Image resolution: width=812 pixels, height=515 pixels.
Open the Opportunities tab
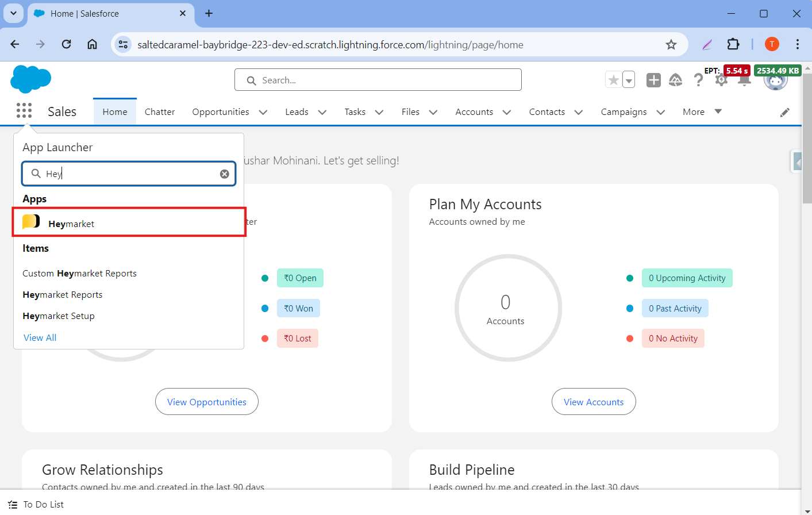click(221, 112)
